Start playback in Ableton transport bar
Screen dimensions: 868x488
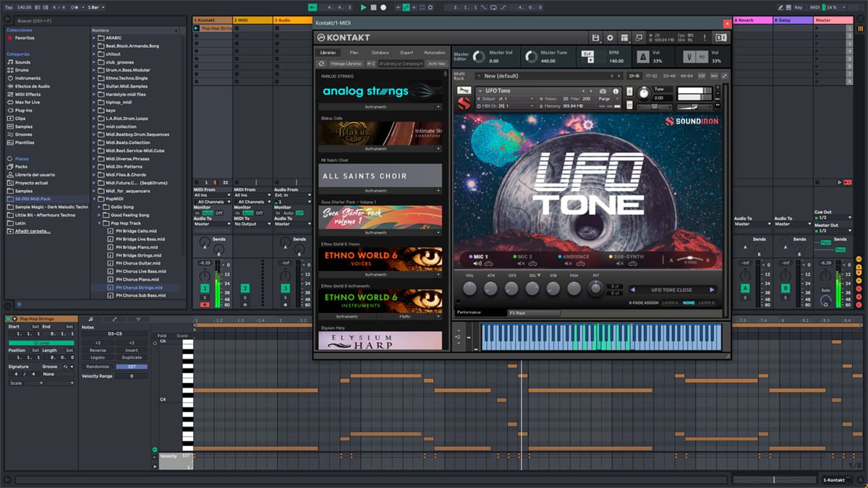coord(363,7)
